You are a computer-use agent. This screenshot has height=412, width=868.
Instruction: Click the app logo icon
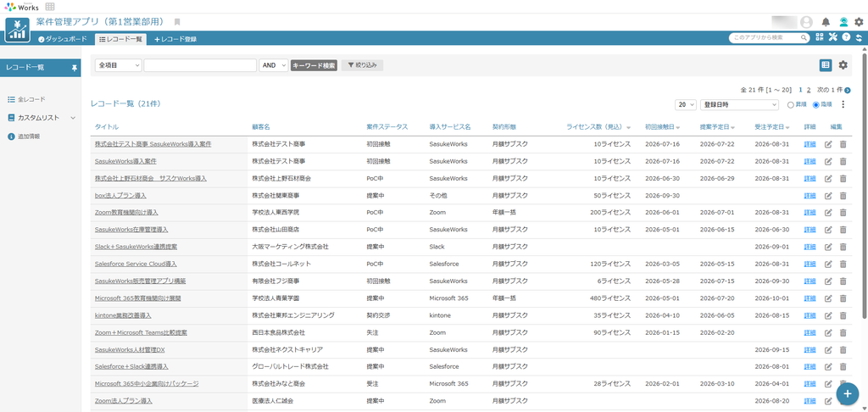tap(19, 30)
